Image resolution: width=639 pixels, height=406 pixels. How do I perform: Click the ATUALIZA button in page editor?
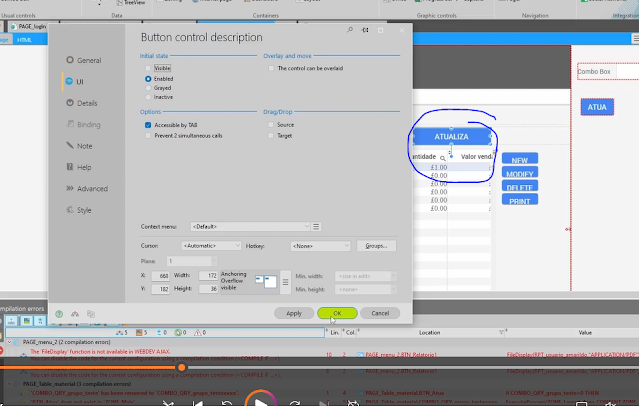451,137
